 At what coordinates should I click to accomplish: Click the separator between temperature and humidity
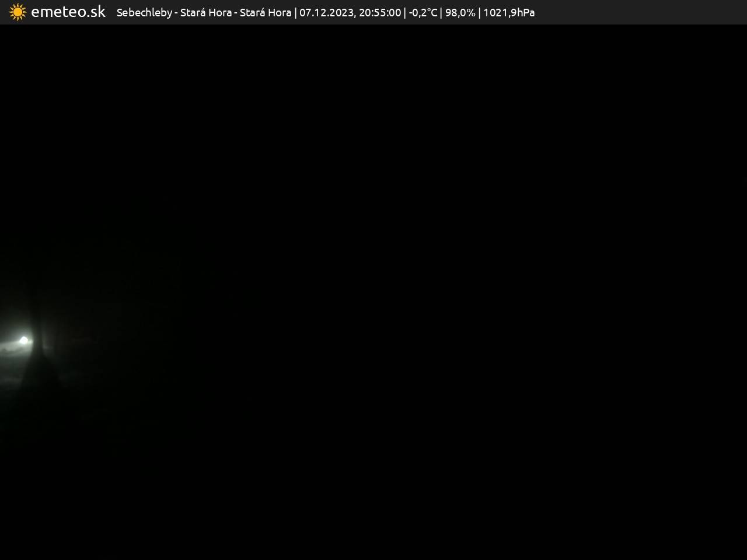pyautogui.click(x=441, y=13)
